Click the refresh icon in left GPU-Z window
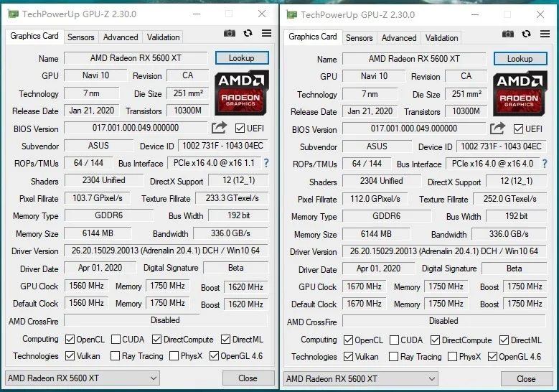This screenshot has width=559, height=392. (248, 33)
